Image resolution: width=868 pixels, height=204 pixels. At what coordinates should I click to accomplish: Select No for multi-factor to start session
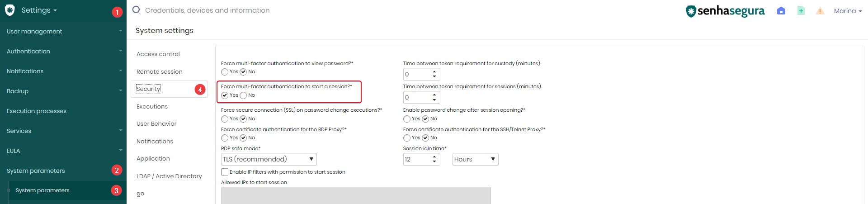[243, 95]
